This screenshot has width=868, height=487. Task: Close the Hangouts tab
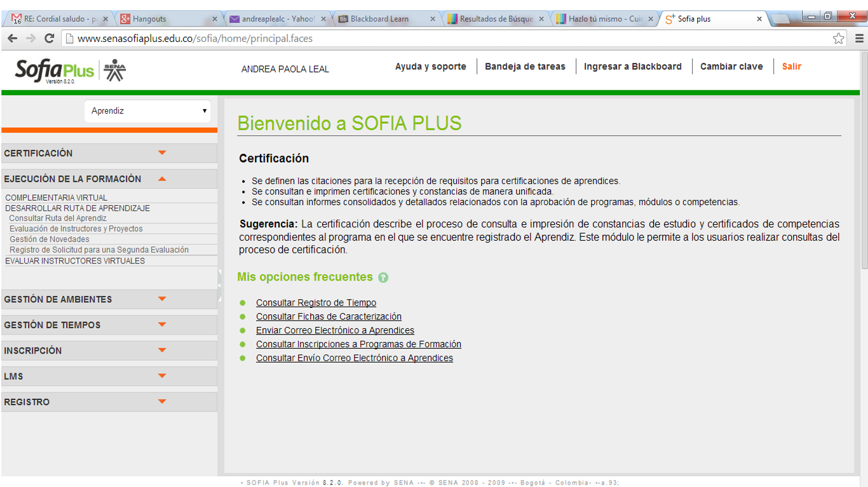coord(214,19)
